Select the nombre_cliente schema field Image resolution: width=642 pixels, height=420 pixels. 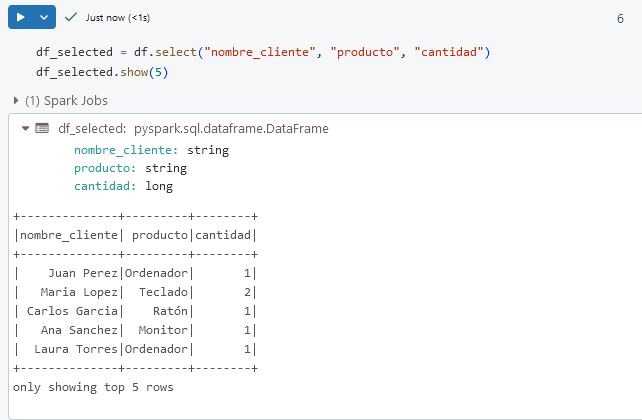[x=126, y=150]
